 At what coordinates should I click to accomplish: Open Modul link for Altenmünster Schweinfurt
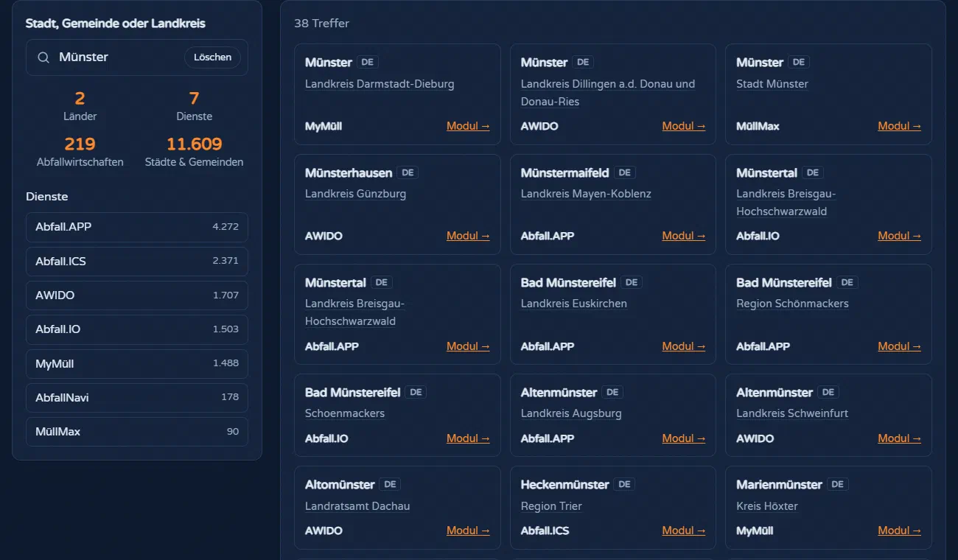coord(899,438)
